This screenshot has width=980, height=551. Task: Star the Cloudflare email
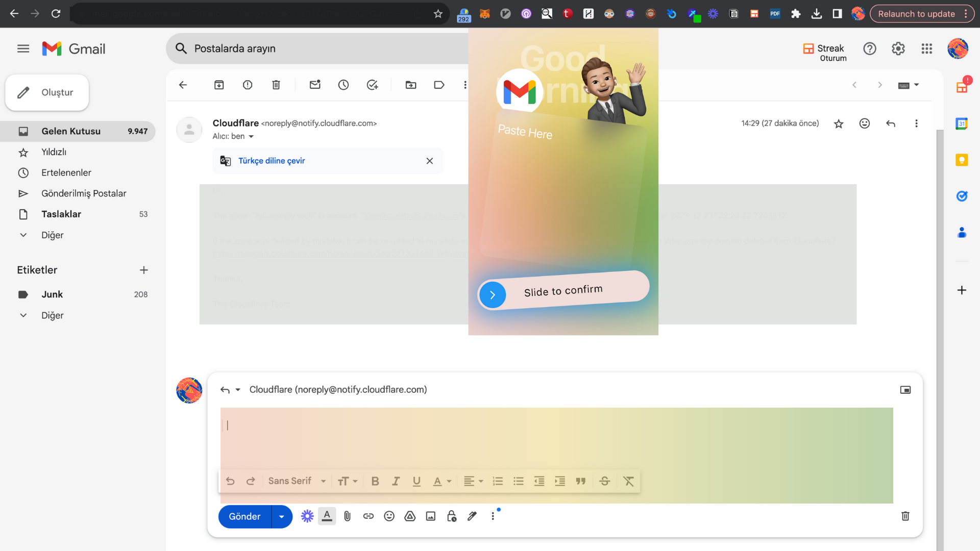click(x=839, y=123)
